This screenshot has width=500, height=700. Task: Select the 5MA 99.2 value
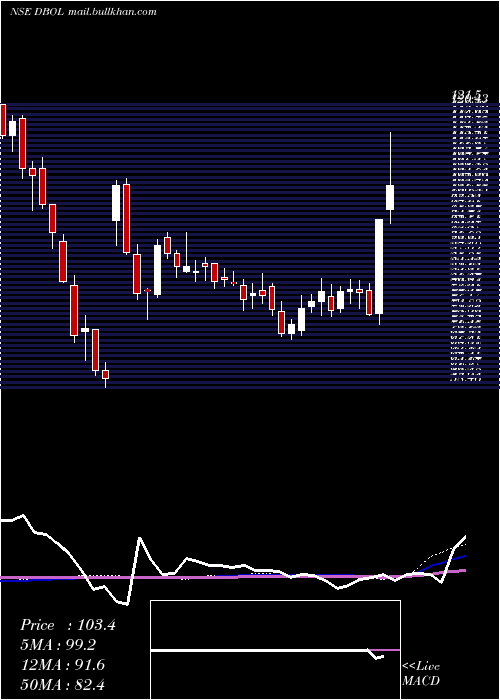[58, 645]
